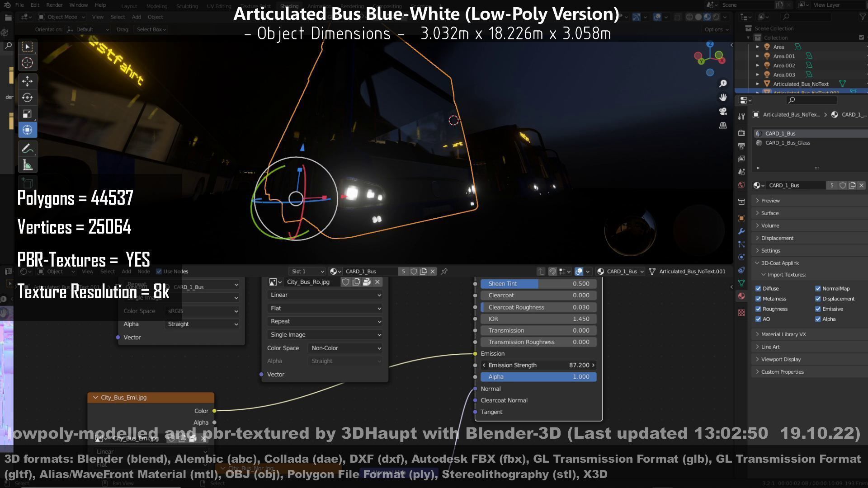
Task: Open the Render properties tab
Action: click(x=741, y=133)
